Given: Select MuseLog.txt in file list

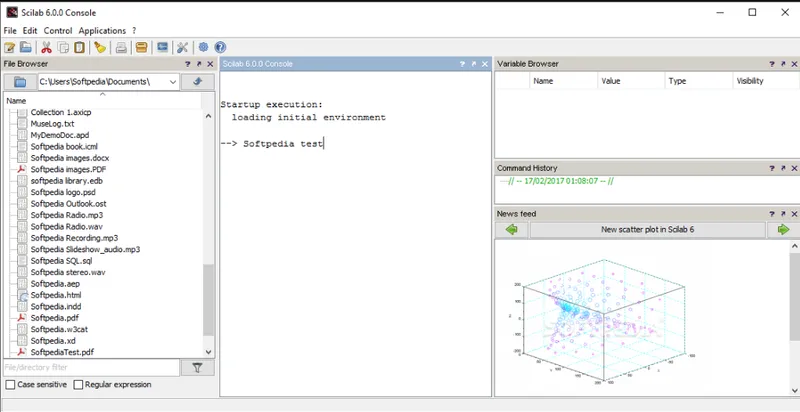Looking at the screenshot, I should 52,124.
